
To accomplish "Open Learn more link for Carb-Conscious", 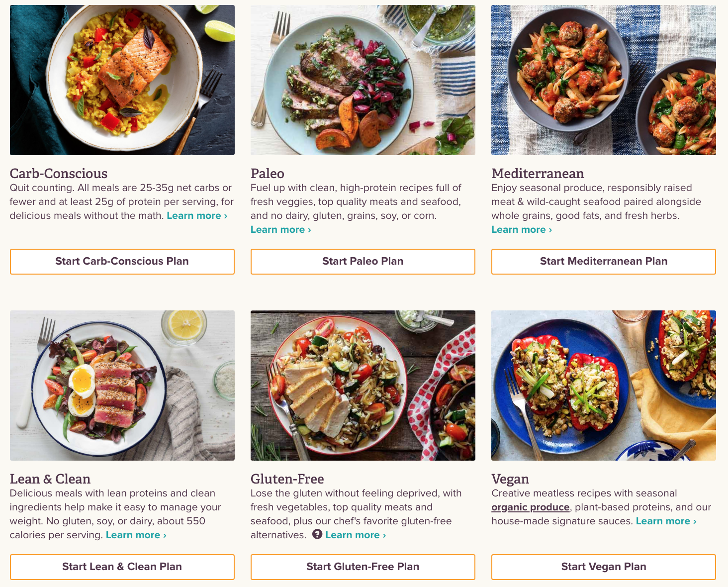I will [197, 216].
